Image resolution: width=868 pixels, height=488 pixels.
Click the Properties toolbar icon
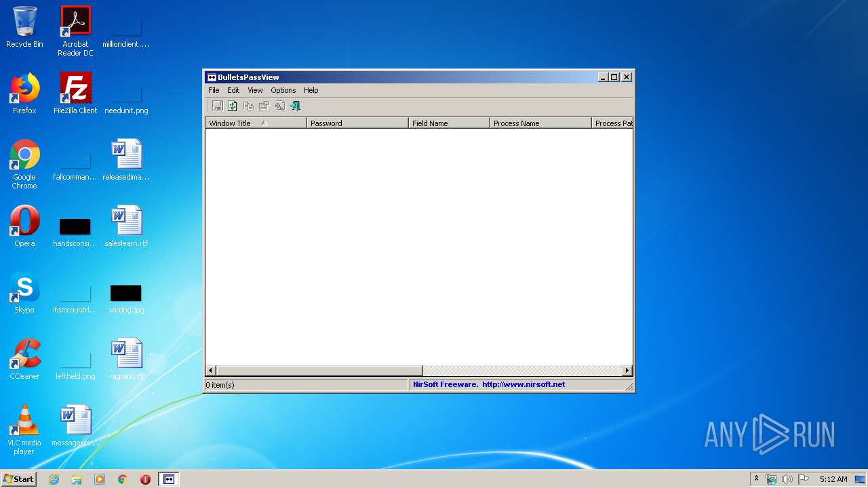click(x=264, y=106)
